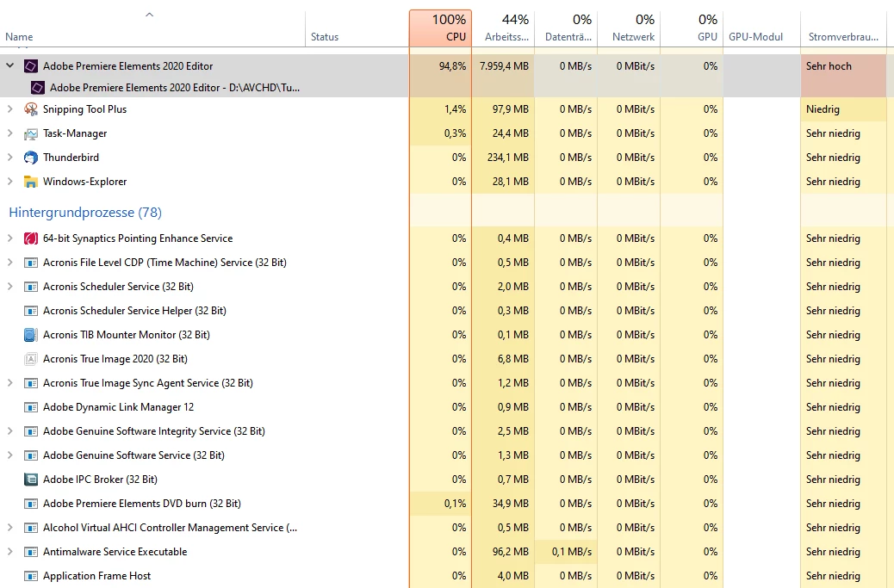Click the Synaptics Pointing Enhance Service icon
This screenshot has height=588, width=894.
point(31,238)
